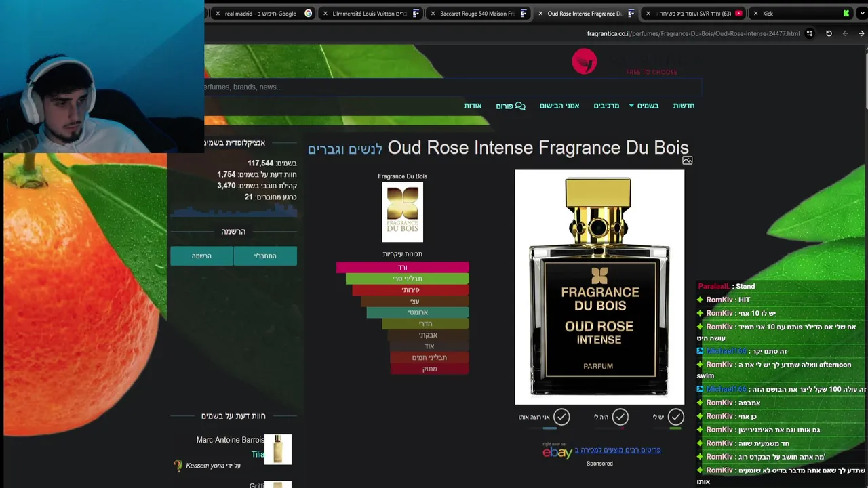Click the לנשים וגברים gender link
The width and height of the screenshot is (868, 488).
point(345,148)
